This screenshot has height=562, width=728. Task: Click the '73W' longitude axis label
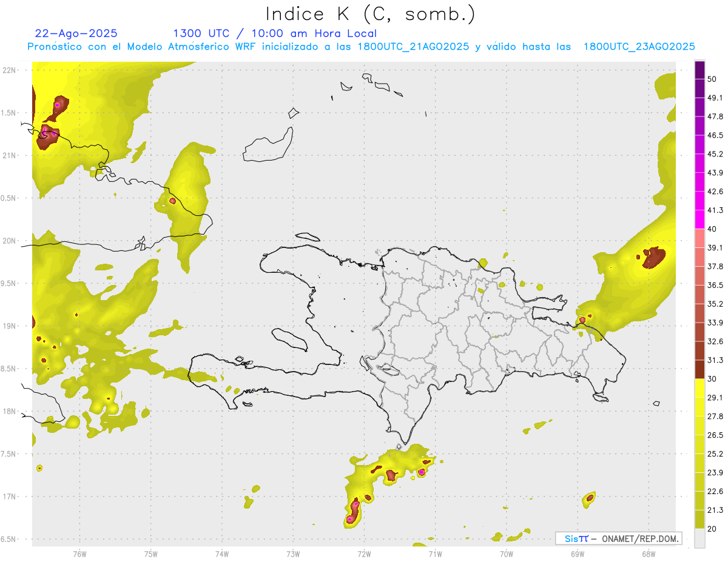293,554
